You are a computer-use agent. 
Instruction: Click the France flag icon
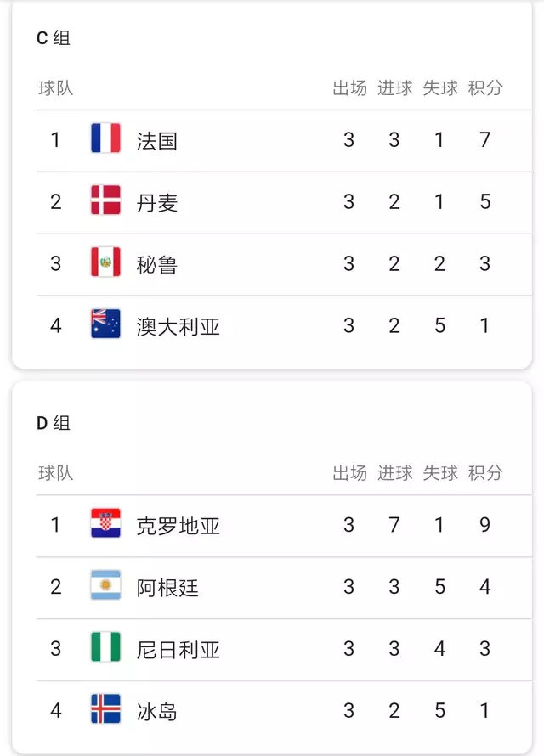pyautogui.click(x=105, y=139)
